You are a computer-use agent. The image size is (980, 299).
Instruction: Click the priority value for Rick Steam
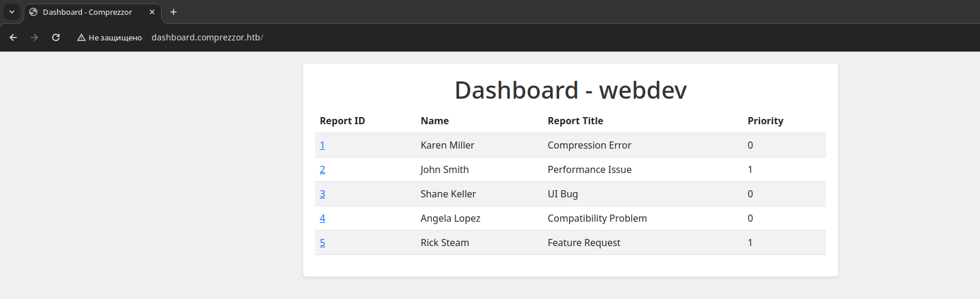pos(750,243)
